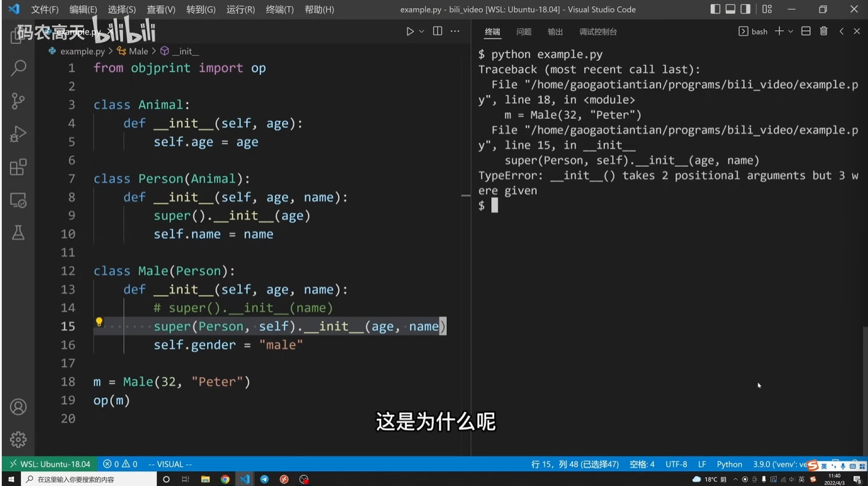
Task: Open the 运行(R) menu
Action: pyautogui.click(x=240, y=9)
